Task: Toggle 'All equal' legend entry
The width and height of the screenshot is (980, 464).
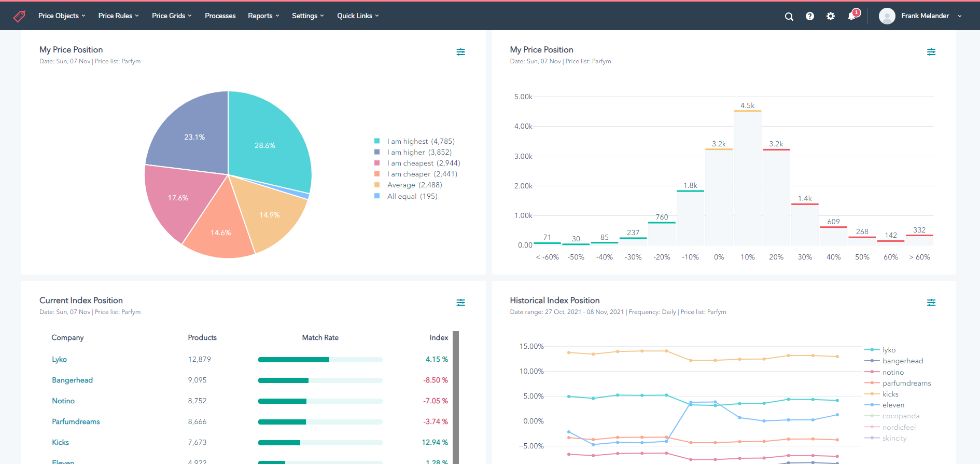Action: tap(405, 196)
